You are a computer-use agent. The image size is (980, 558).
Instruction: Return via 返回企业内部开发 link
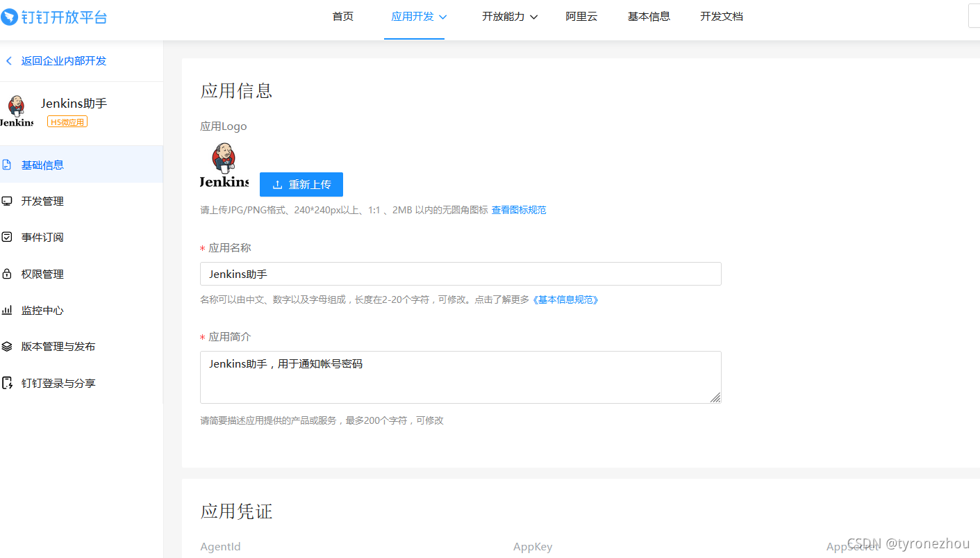[x=64, y=61]
